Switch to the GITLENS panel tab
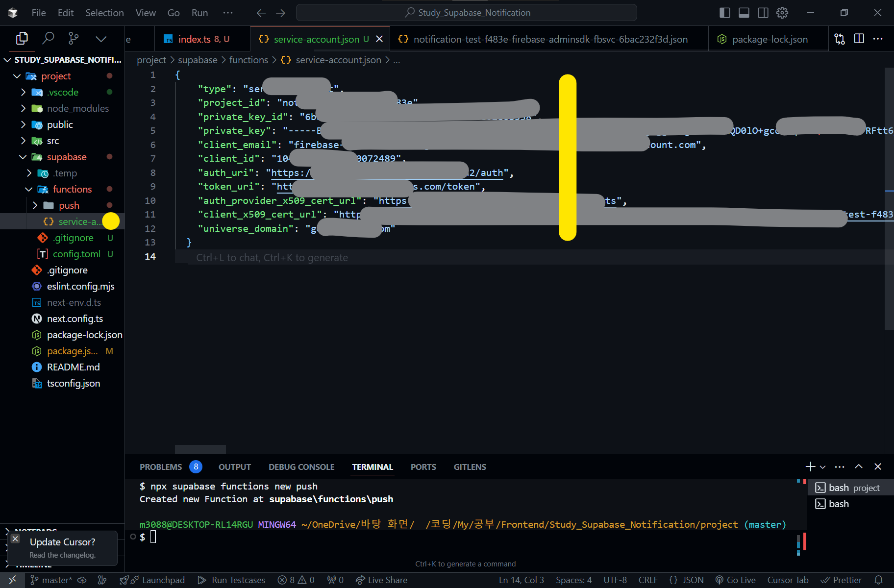Screen dimensions: 894x588 (x=470, y=467)
